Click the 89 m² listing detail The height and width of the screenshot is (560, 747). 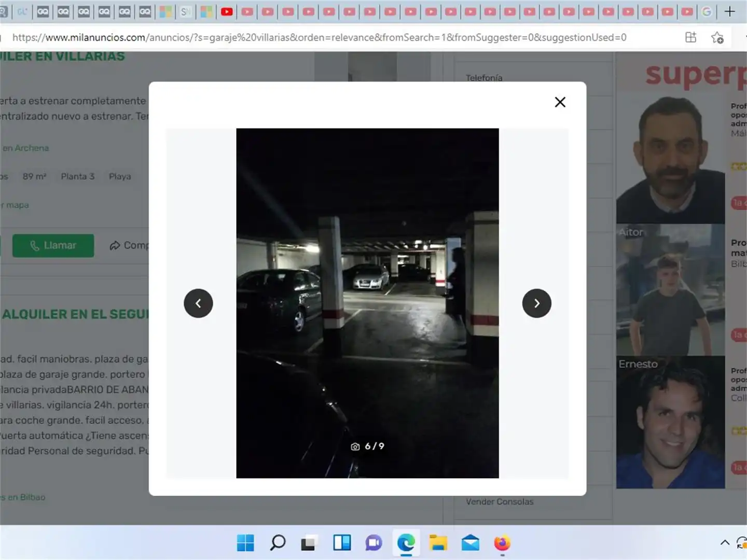tap(35, 176)
